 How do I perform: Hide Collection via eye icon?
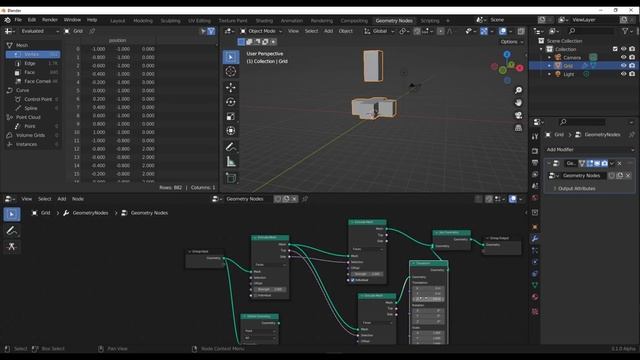[623, 49]
